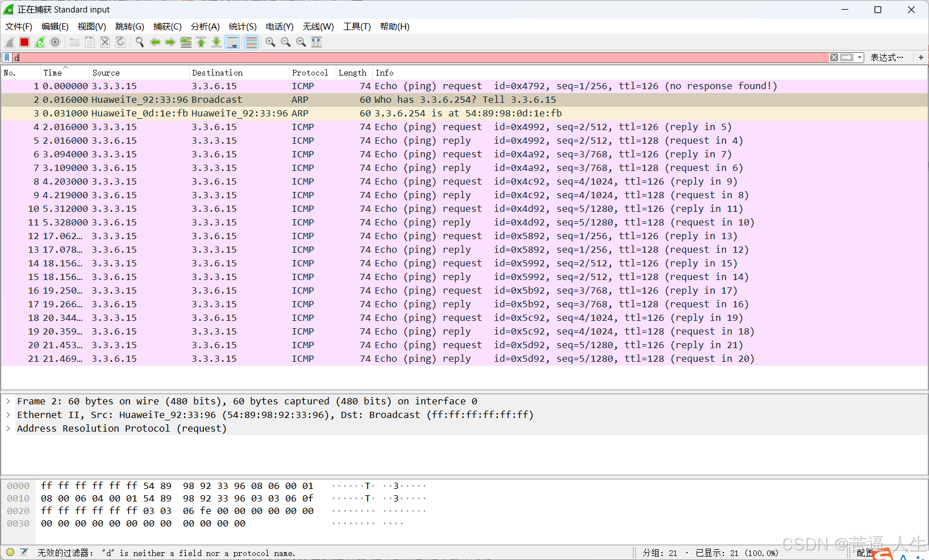The width and height of the screenshot is (929, 560).
Task: Sort by the Protocol column header
Action: click(313, 73)
